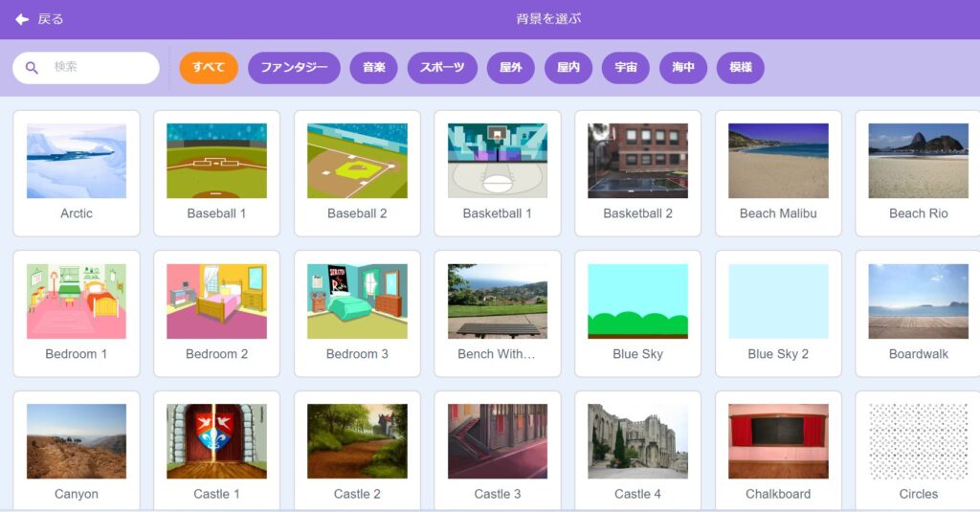Filter backdrops by 模様
The width and height of the screenshot is (980, 512).
[741, 68]
